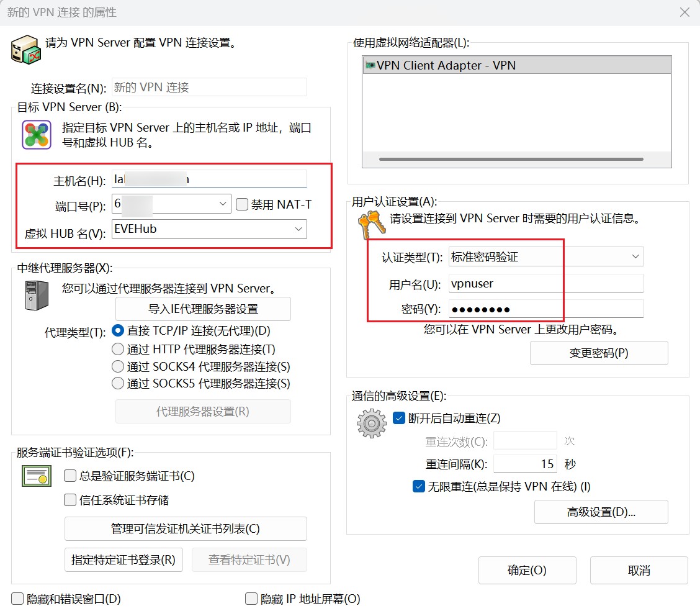The height and width of the screenshot is (611, 700).
Task: Select 直接 TCP/IP 连接(无代理) radio button
Action: [x=118, y=330]
